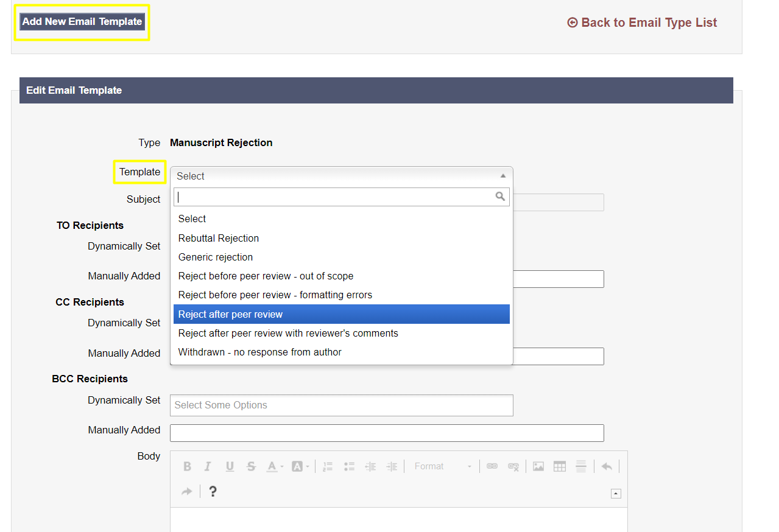Insert a table into the email body
Screen dimensions: 779x532
tap(560, 466)
